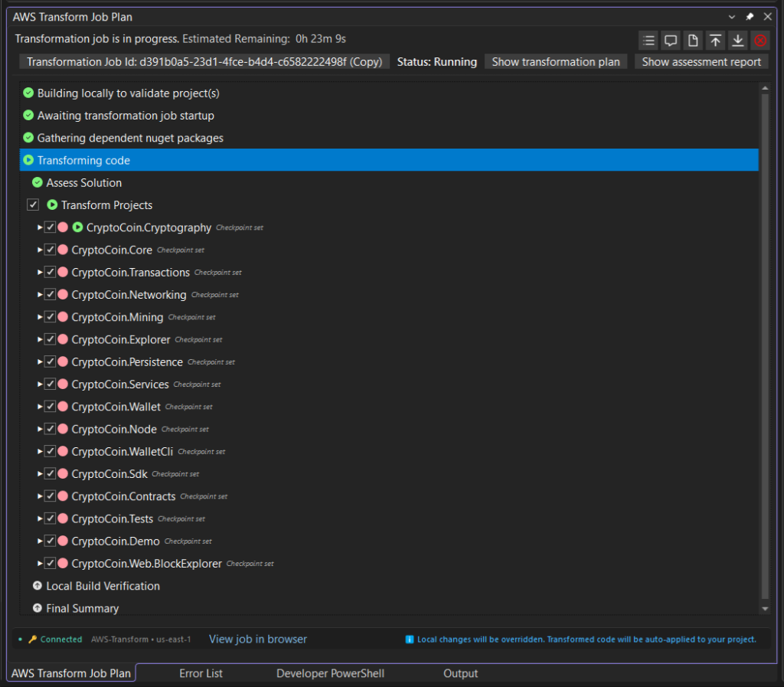
Task: Expand the CryptoCoin.Explorer tree node
Action: pos(40,339)
